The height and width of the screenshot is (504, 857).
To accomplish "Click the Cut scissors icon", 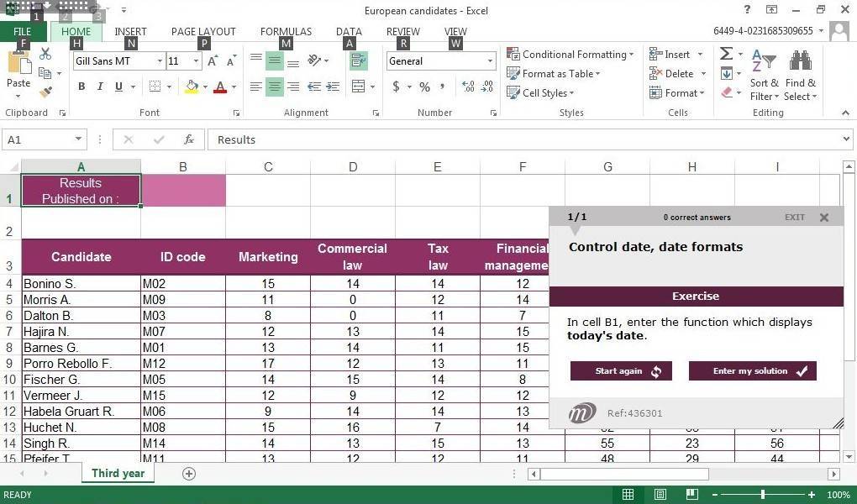I will click(45, 55).
